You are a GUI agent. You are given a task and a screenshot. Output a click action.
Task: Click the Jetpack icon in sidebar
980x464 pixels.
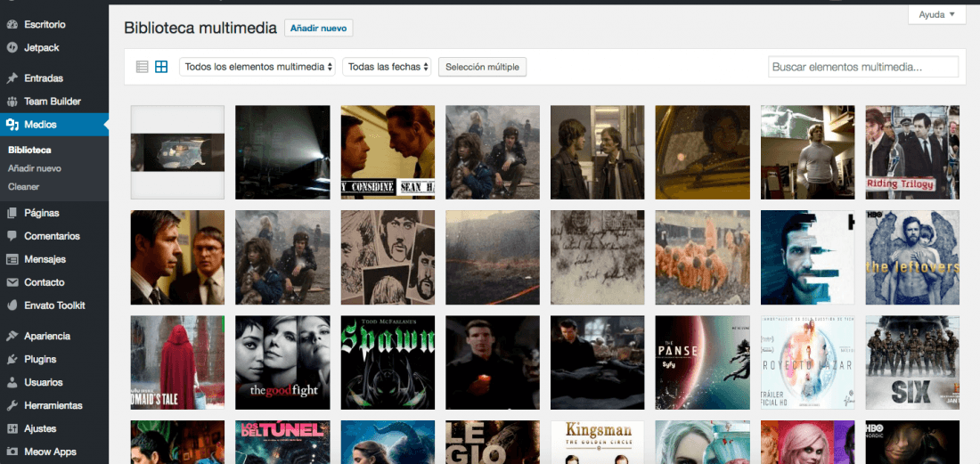12,47
